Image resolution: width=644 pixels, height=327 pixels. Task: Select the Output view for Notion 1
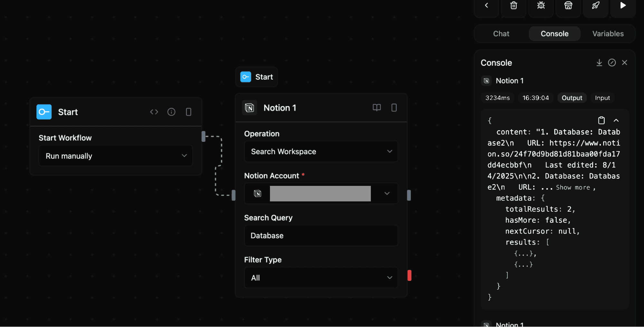coord(572,98)
